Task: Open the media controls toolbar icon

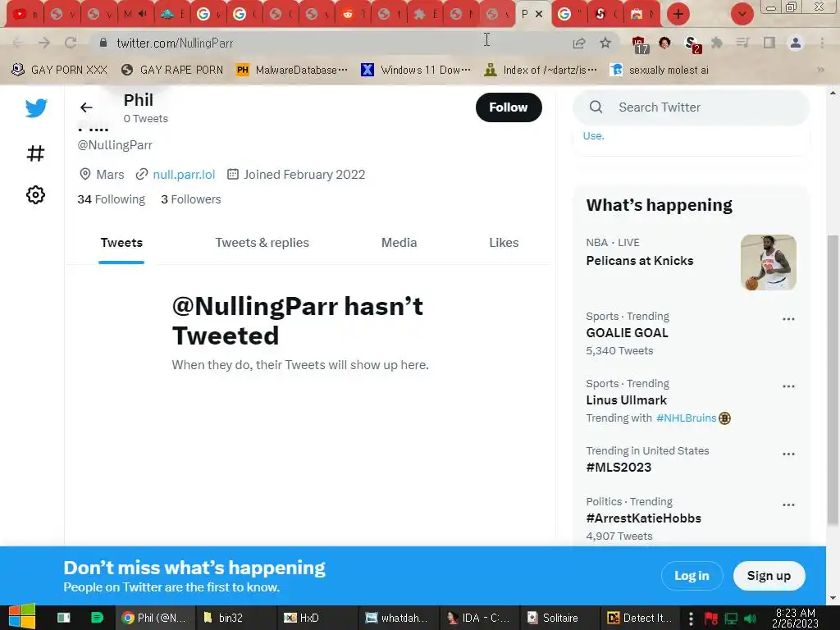Action: tap(742, 43)
